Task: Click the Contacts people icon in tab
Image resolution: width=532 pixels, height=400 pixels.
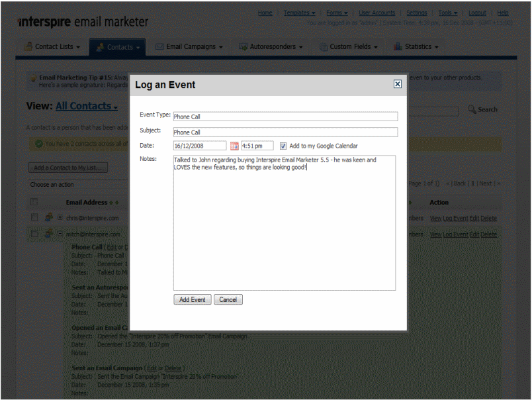Action: [100, 47]
